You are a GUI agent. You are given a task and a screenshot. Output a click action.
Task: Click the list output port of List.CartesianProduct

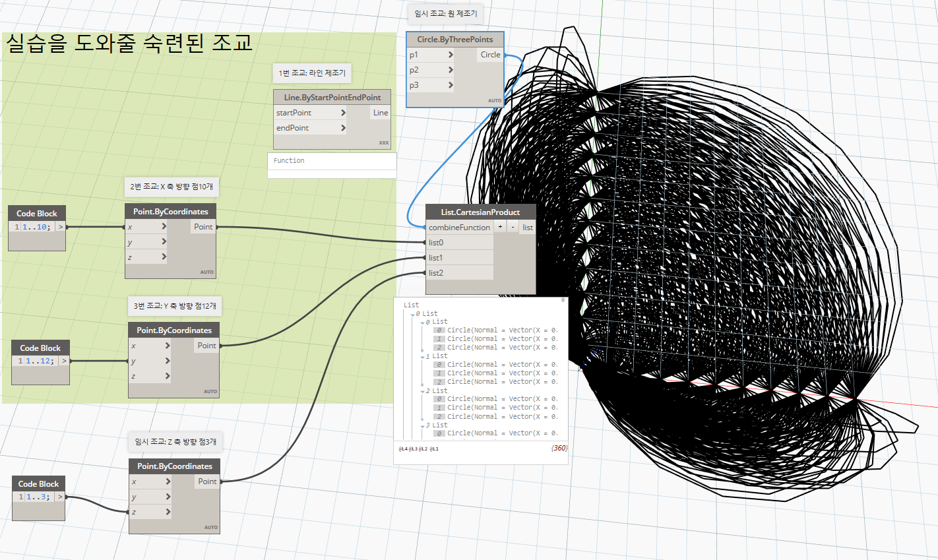tap(528, 228)
